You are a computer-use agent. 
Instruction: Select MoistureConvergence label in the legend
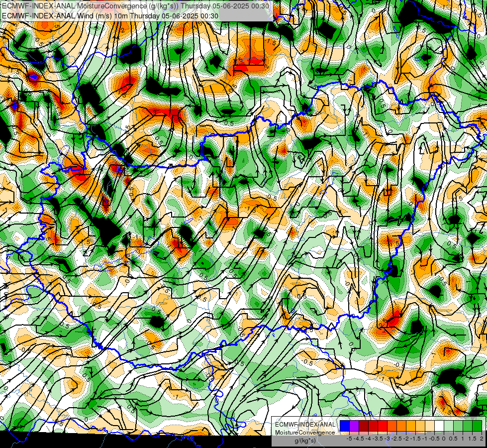pos(305,433)
